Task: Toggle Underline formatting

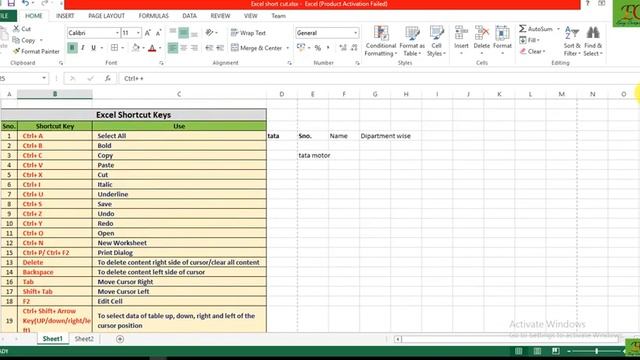Action: [93, 48]
